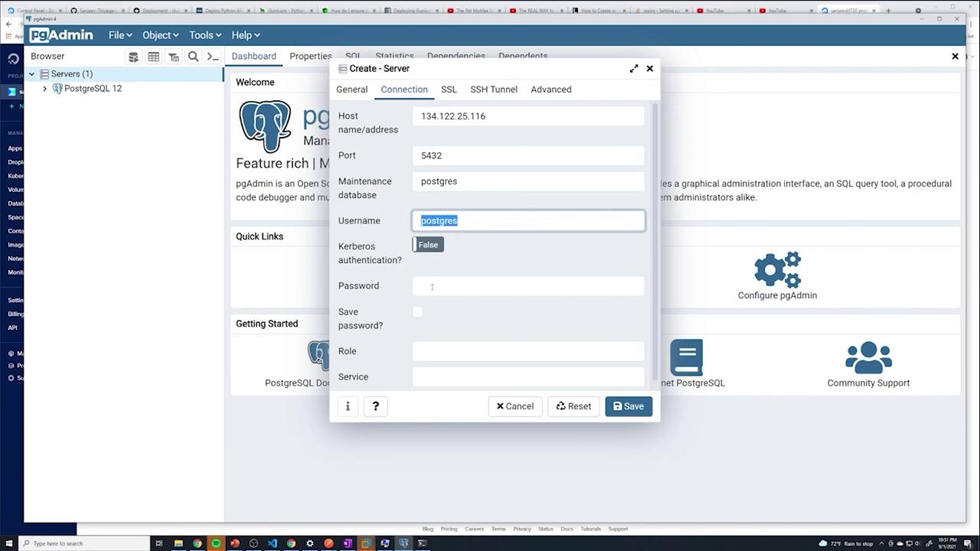Maximize the Create - Server dialog
Viewport: 980px width, 551px height.
tap(634, 69)
